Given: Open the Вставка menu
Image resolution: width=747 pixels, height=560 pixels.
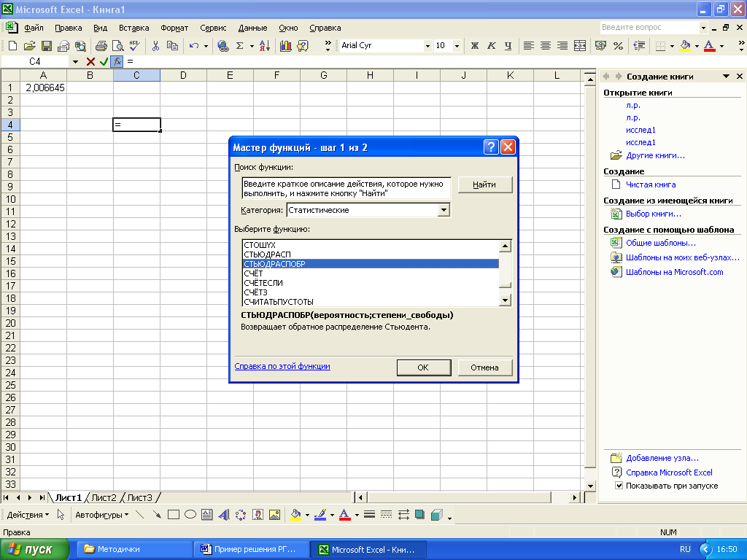Looking at the screenshot, I should [134, 28].
